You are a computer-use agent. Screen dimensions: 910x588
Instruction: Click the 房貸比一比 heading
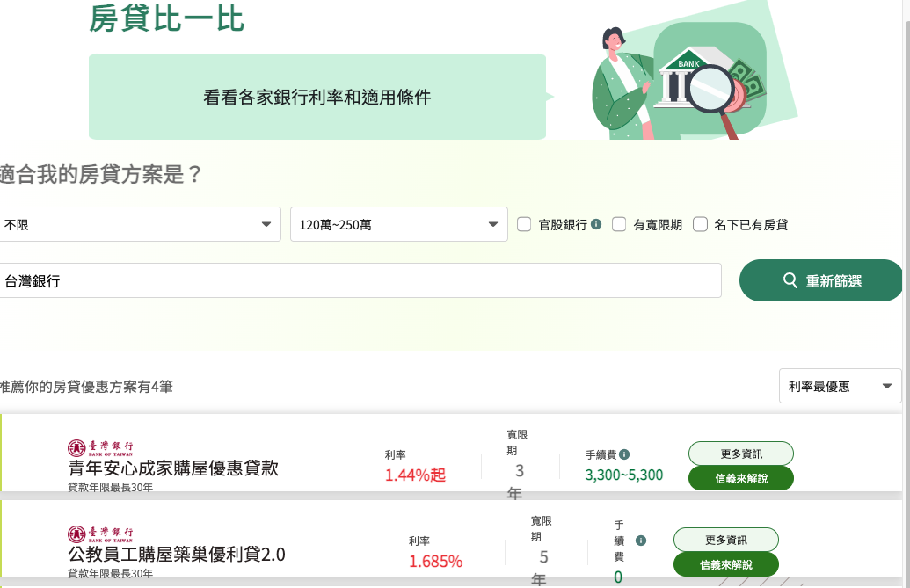pos(166,18)
